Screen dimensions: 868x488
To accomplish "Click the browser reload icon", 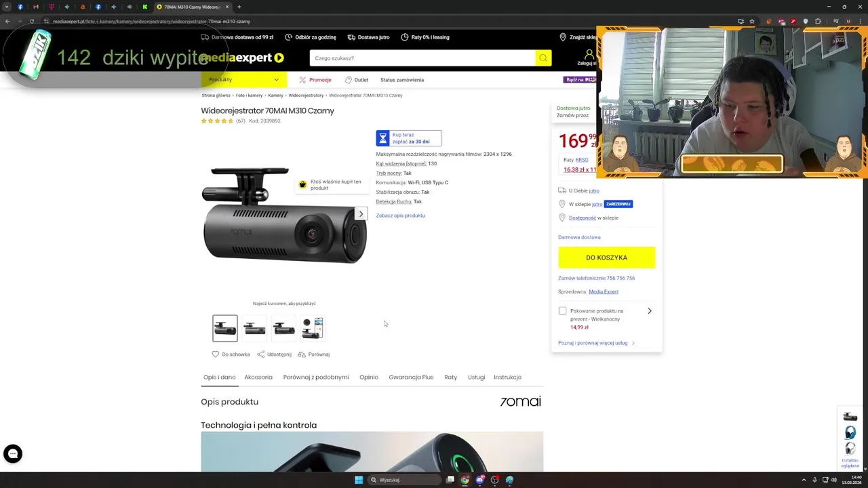I will 31,21.
